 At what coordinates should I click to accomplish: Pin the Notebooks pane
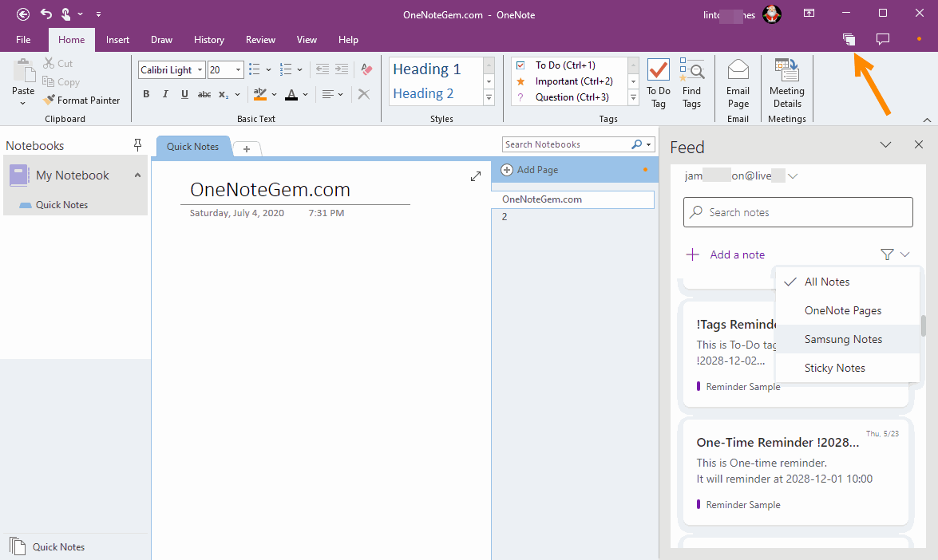click(137, 145)
